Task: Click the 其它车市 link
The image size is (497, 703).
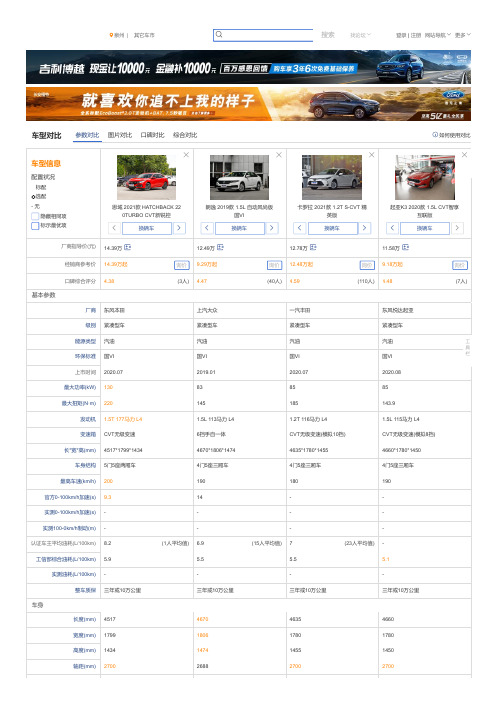Action: (x=144, y=35)
